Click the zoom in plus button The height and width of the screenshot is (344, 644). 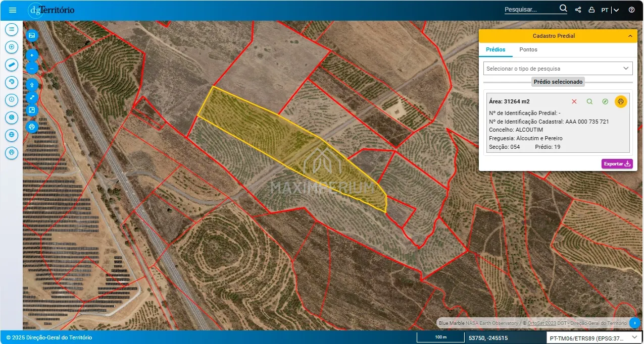tap(32, 55)
